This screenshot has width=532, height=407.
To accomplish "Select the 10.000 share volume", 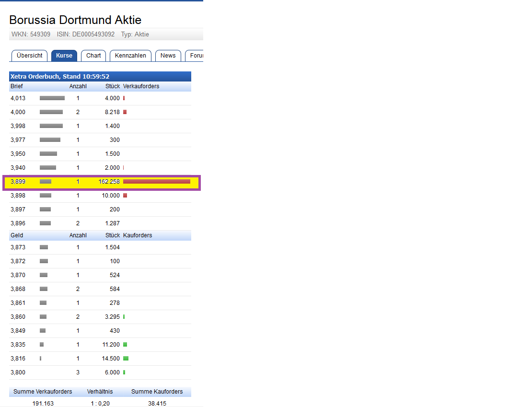I will coord(111,196).
